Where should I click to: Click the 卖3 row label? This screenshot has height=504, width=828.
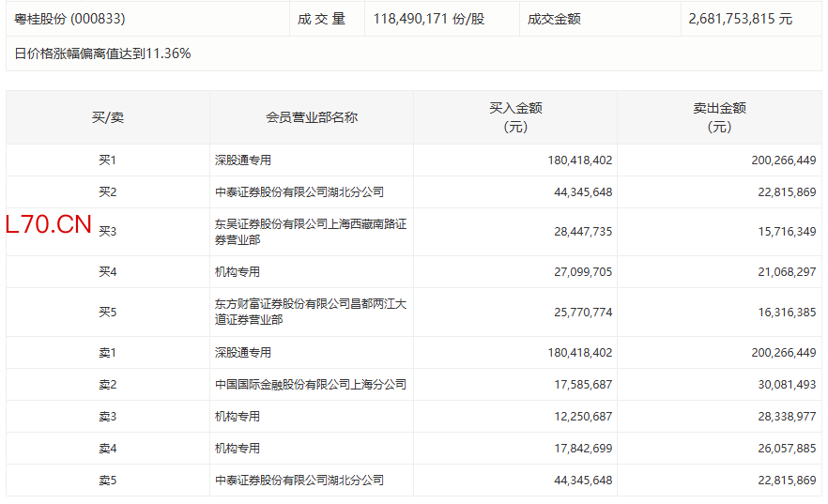107,417
